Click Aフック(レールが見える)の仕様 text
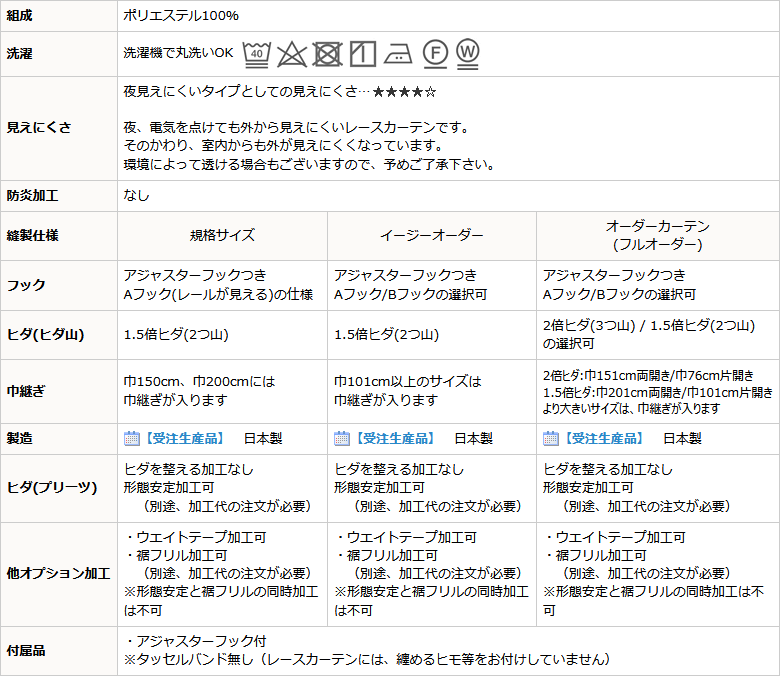The width and height of the screenshot is (780, 676). [x=218, y=294]
